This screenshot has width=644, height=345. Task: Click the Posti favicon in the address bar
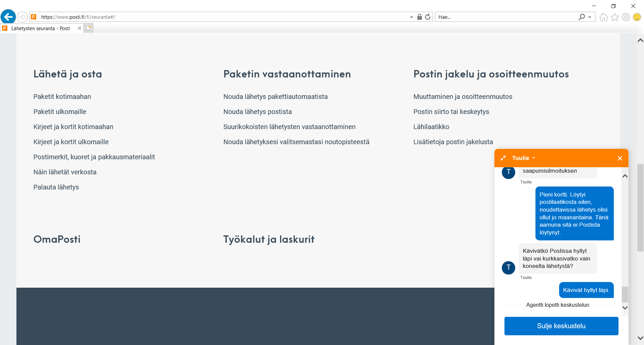tap(34, 17)
